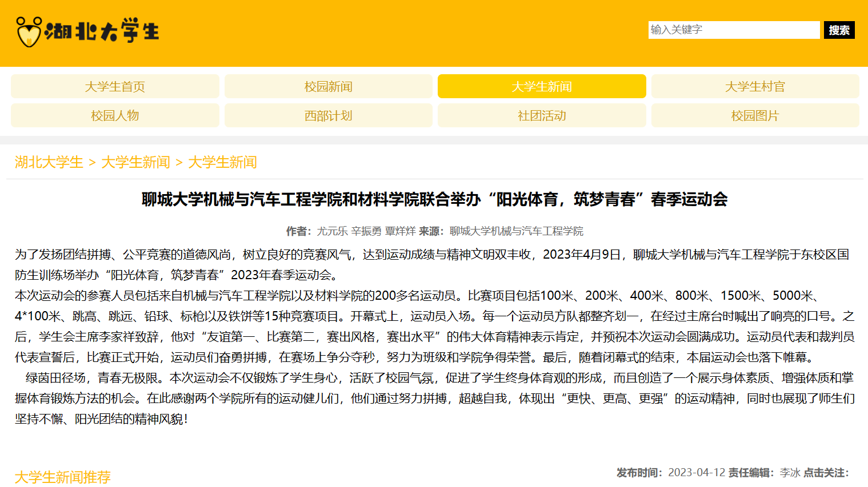
Task: View the 校园图片 gallery section
Action: [755, 116]
